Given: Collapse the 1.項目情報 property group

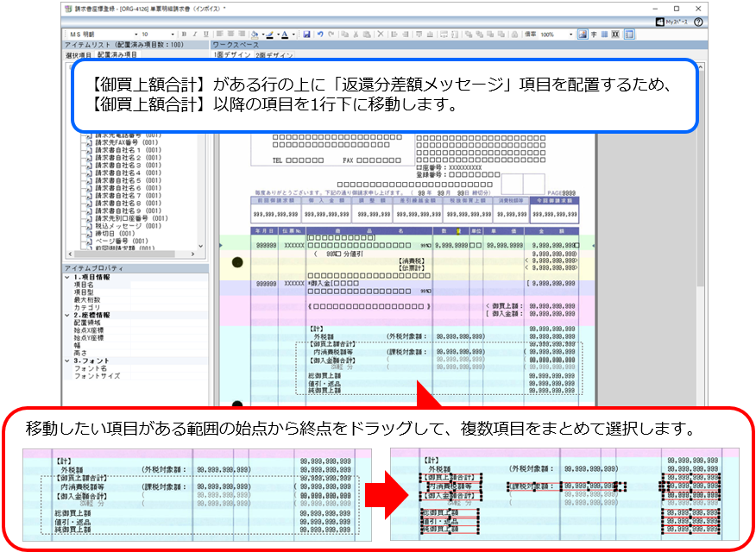Looking at the screenshot, I should click(x=67, y=278).
